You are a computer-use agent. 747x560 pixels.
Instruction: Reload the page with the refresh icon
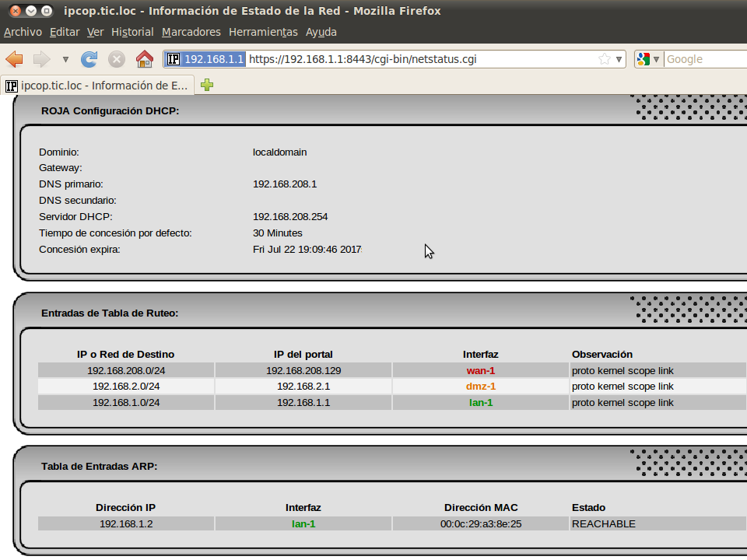point(89,59)
